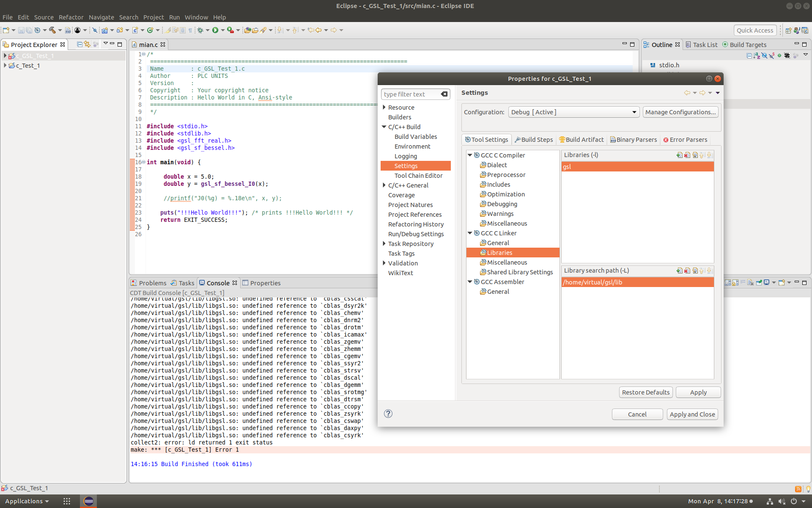Viewport: 812px width, 508px height.
Task: Add a path in Library search path (-L)
Action: click(679, 271)
